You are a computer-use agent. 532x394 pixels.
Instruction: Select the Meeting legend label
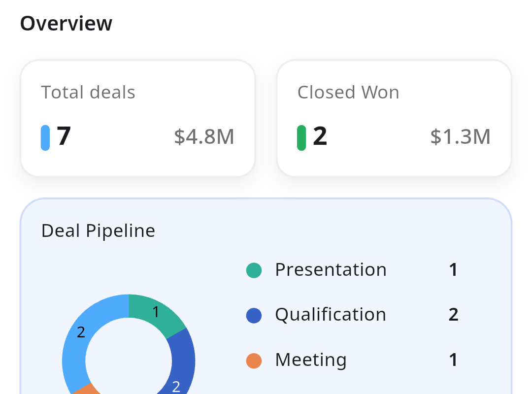[311, 360]
